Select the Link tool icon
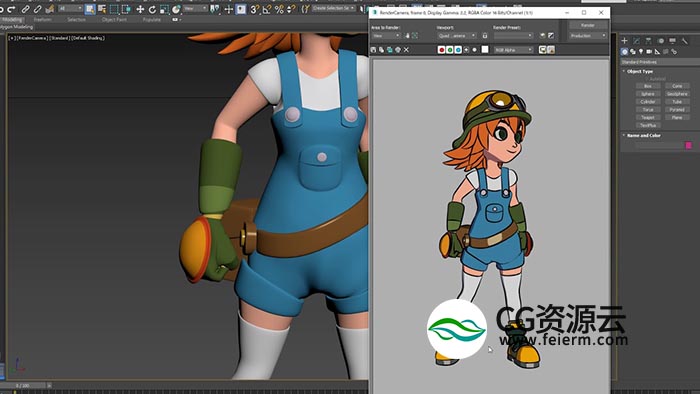This screenshot has height=394, width=700. [x=25, y=8]
